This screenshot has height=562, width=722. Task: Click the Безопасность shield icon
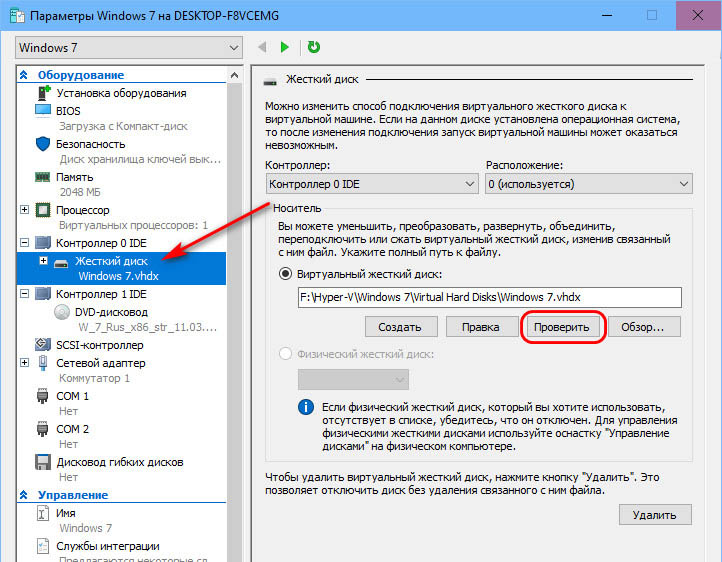[x=43, y=144]
